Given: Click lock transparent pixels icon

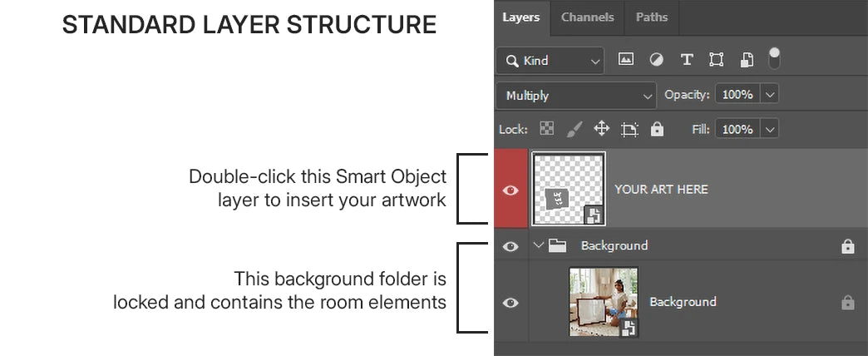Looking at the screenshot, I should coord(546,129).
